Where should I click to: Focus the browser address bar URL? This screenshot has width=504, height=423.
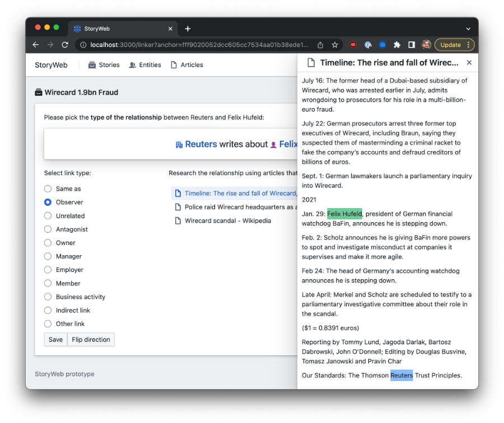tap(199, 45)
